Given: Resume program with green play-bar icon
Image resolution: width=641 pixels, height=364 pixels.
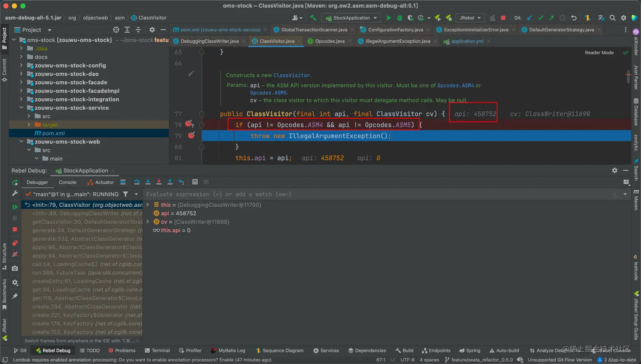Looking at the screenshot, I should pyautogui.click(x=15, y=207).
